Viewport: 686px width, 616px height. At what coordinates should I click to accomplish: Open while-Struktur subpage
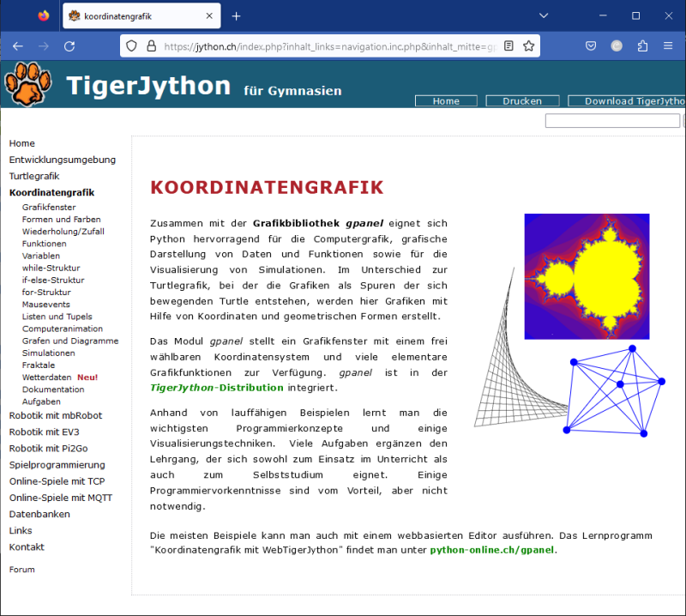point(51,268)
